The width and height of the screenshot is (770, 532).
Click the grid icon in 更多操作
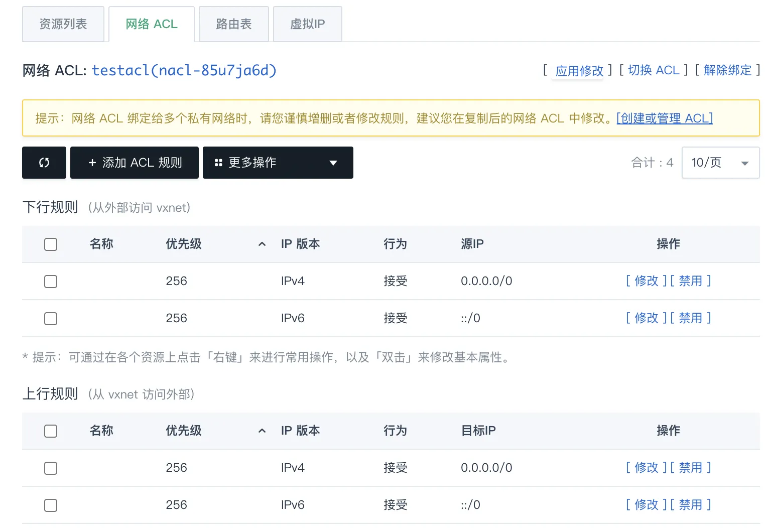point(218,163)
